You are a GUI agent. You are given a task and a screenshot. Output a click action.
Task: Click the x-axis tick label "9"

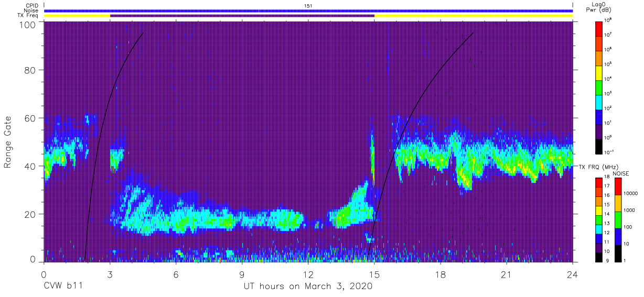click(x=242, y=274)
